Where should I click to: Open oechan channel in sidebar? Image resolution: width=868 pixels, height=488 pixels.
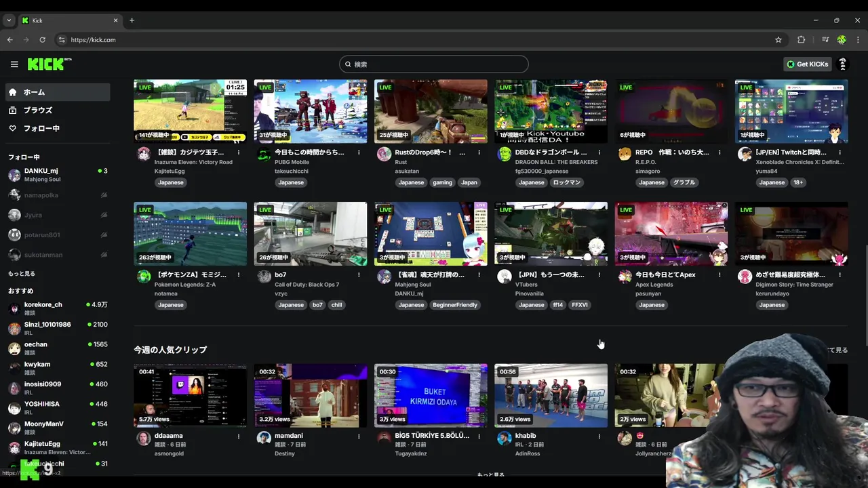click(x=58, y=348)
